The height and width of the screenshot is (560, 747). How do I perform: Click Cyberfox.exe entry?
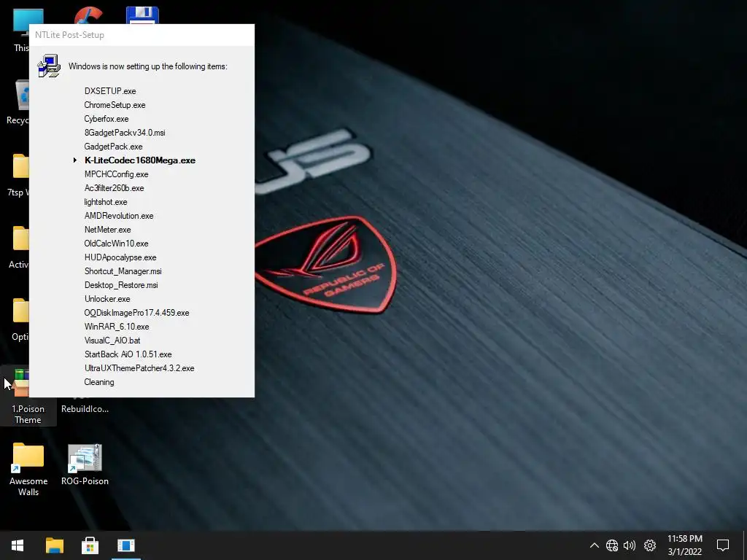click(107, 119)
